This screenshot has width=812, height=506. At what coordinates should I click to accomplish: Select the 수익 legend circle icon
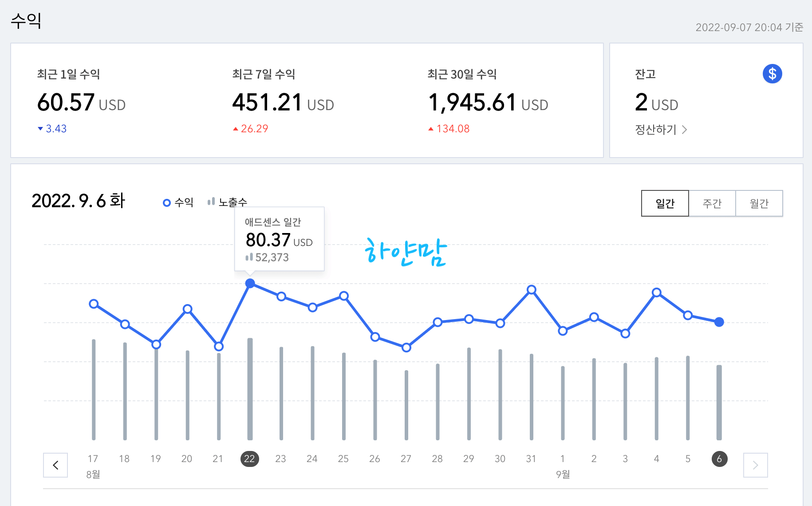pyautogui.click(x=166, y=202)
